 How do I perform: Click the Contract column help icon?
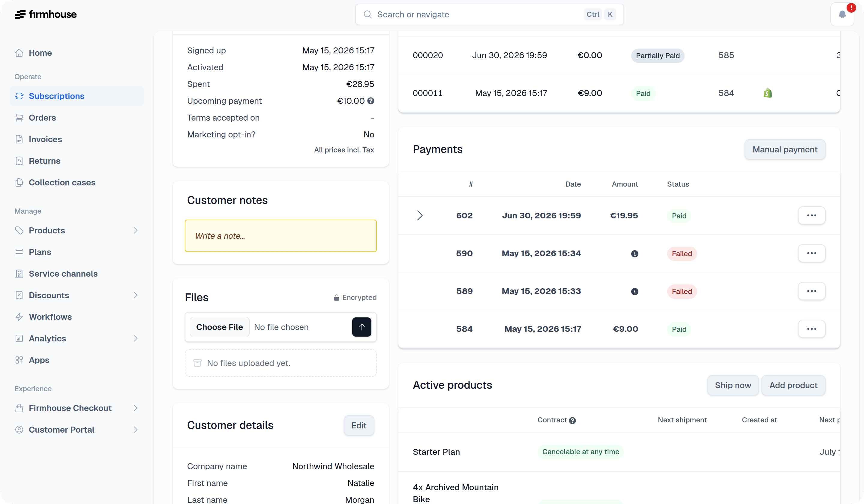pos(572,421)
